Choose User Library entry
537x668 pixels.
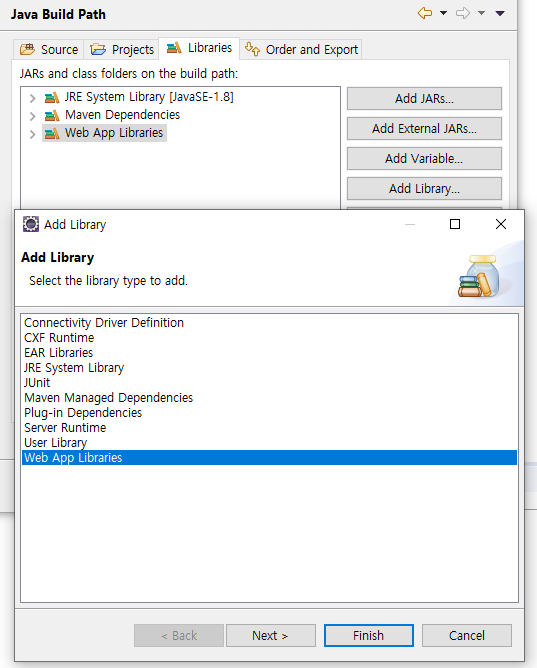269,443
